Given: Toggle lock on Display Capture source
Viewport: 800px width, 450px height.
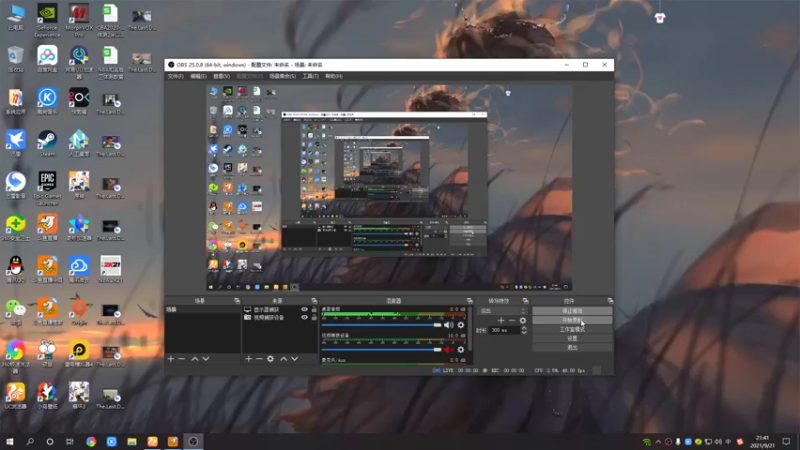Looking at the screenshot, I should pyautogui.click(x=314, y=310).
